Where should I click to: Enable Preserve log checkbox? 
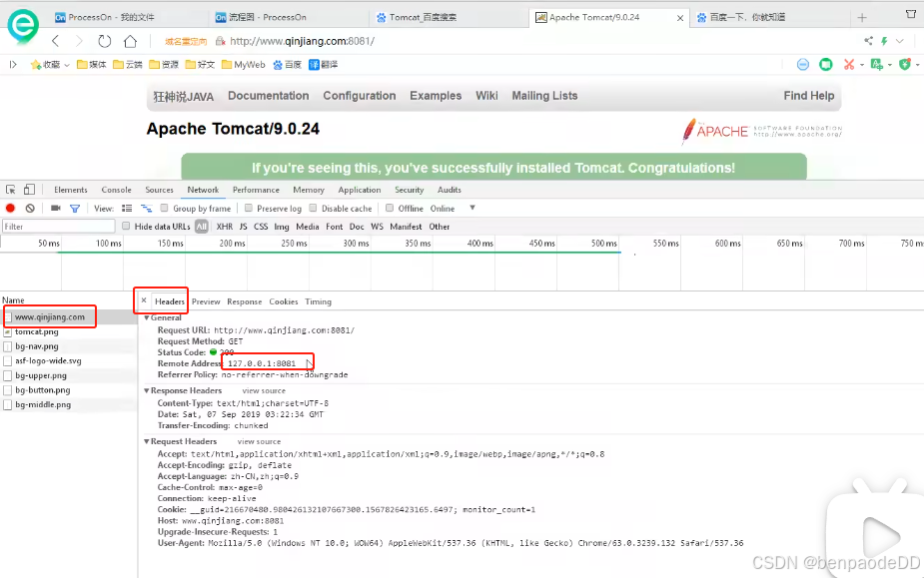click(249, 208)
